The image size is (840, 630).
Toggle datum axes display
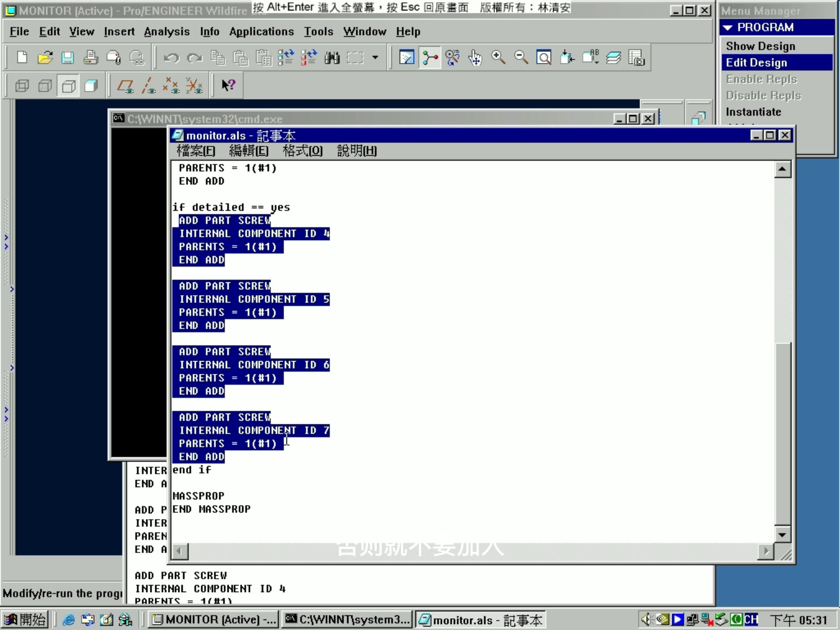click(x=149, y=86)
